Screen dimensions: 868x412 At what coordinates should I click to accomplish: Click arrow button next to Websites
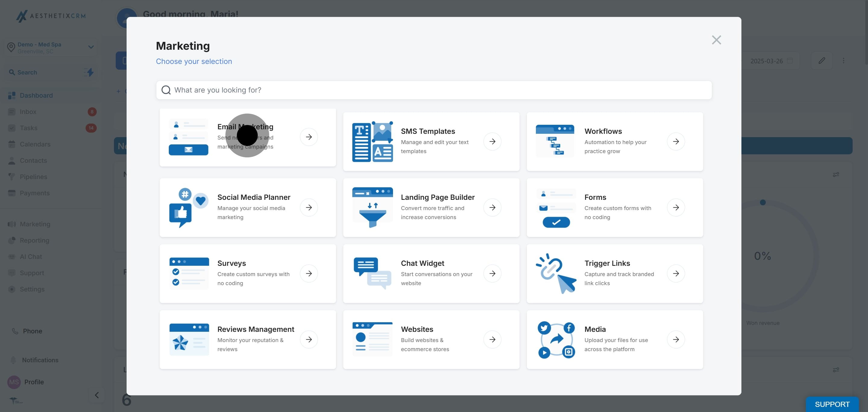pyautogui.click(x=492, y=340)
